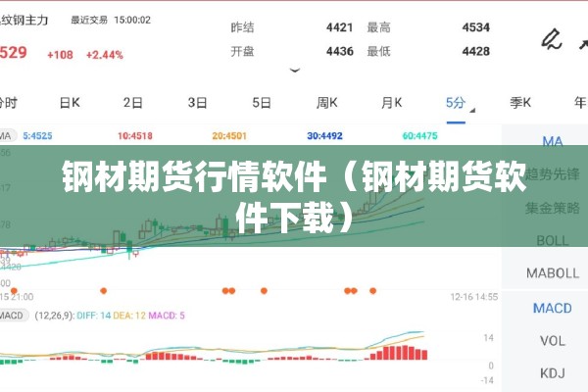This screenshot has width=588, height=392.
Task: Click the 10:4518 moving average value
Action: coord(135,136)
